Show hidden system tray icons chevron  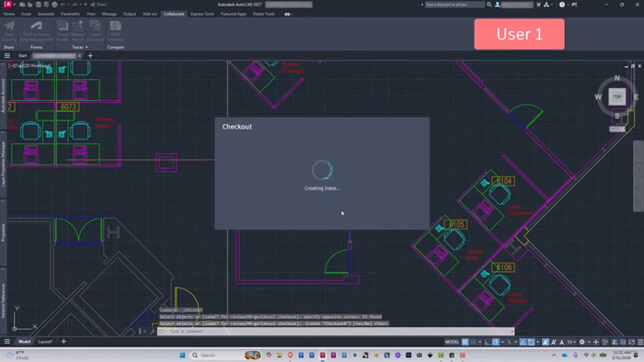pyautogui.click(x=554, y=355)
